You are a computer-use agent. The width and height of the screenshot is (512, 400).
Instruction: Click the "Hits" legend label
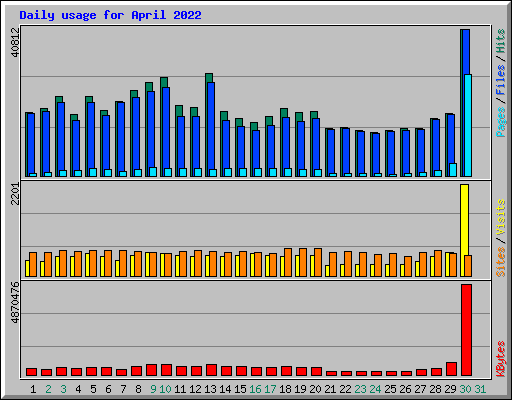point(501,41)
